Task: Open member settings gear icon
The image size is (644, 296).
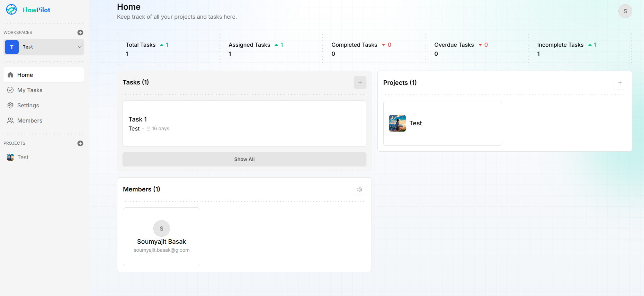Action: click(x=359, y=189)
